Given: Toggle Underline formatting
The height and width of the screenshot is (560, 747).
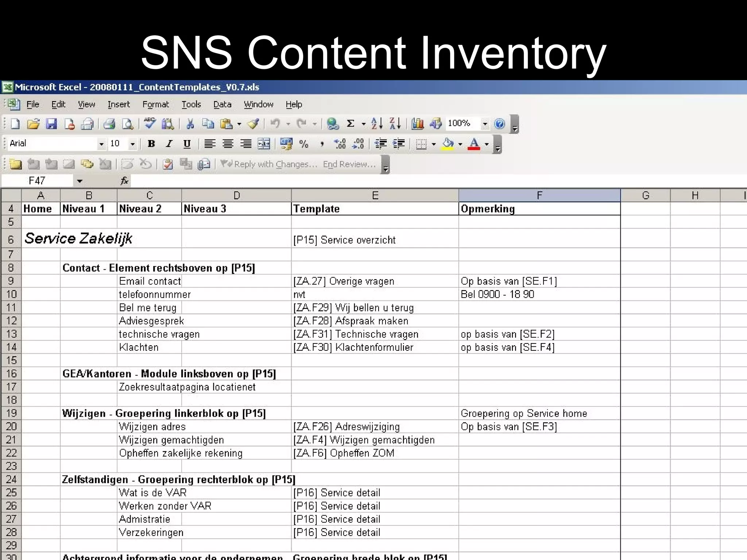Looking at the screenshot, I should click(187, 144).
